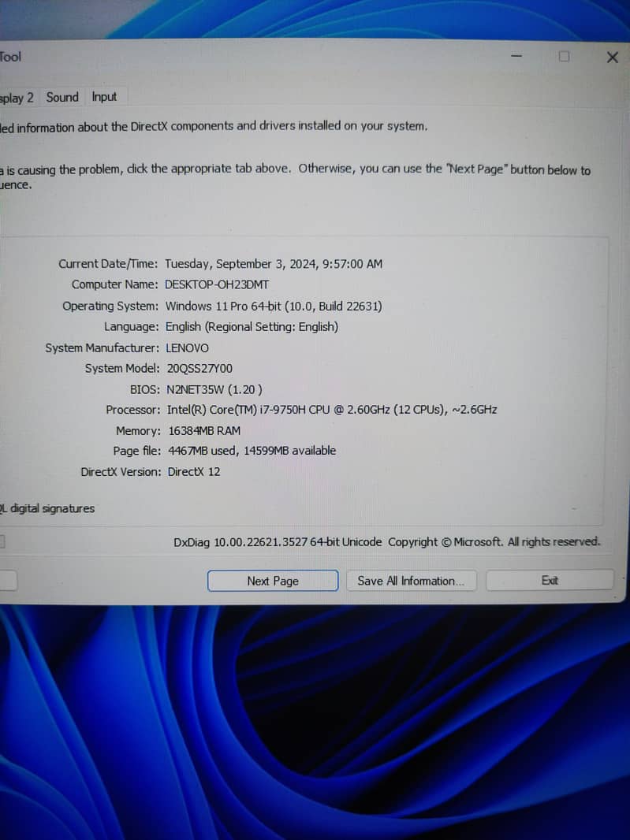
Task: Click the LENOVO system manufacturer value
Action: click(187, 348)
